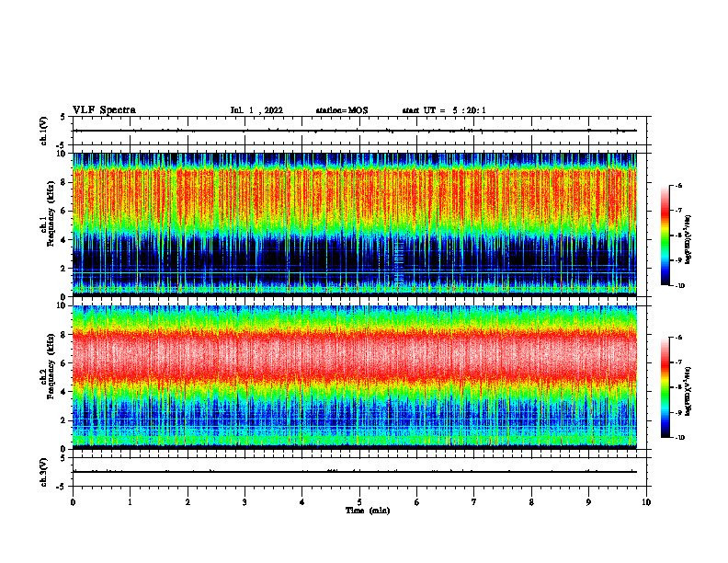Viewport: 728px width, 563px height.
Task: Select the ch.2 spectrogram color bar
Action: [x=665, y=387]
